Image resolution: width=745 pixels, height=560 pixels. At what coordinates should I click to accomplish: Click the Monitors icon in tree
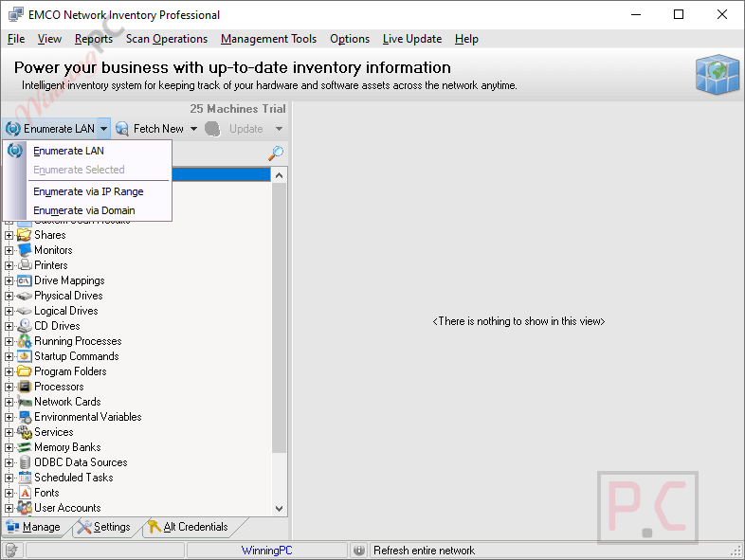point(25,250)
